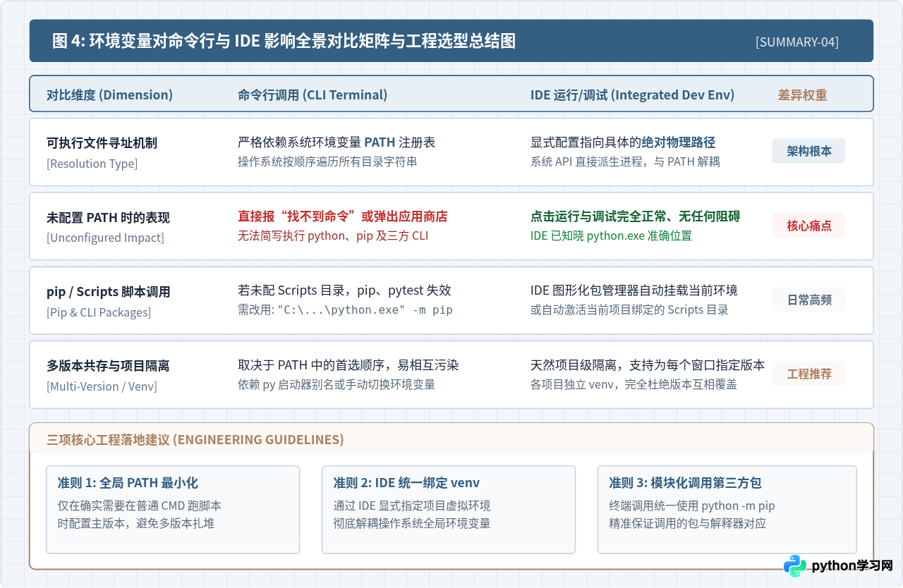
Task: Click column header 命令行调用 (CLI Terminal)
Action: click(x=313, y=94)
